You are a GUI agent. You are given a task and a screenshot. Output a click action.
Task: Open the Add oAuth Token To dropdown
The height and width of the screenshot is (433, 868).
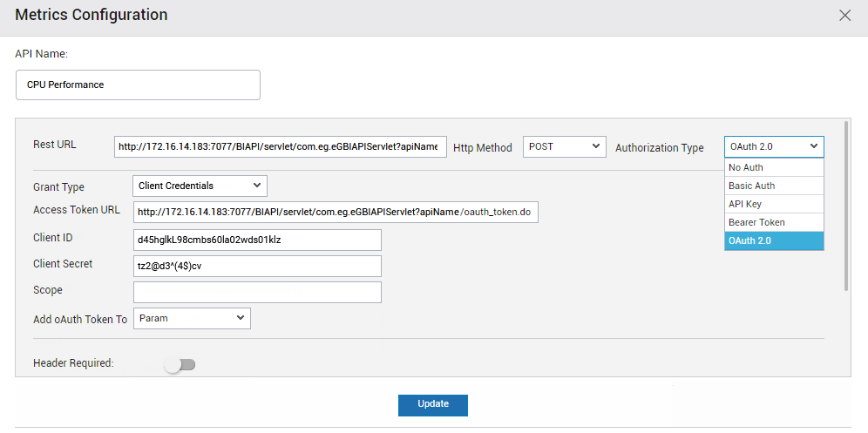tap(192, 318)
